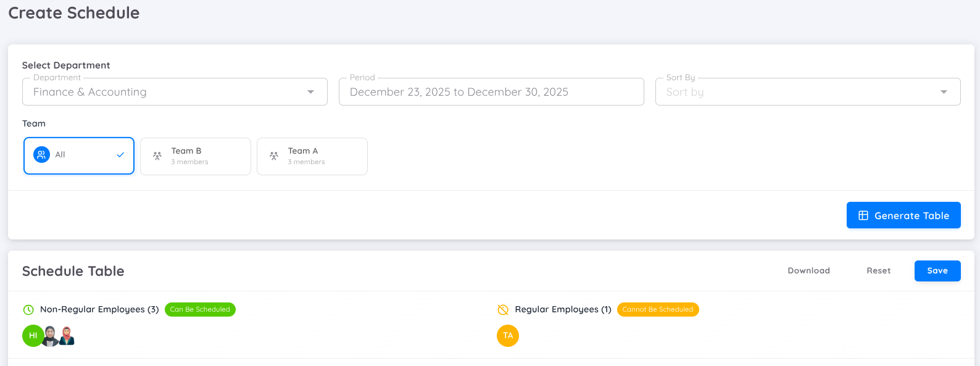Click the table icon in Generate Table
The height and width of the screenshot is (366, 980).
[863, 215]
